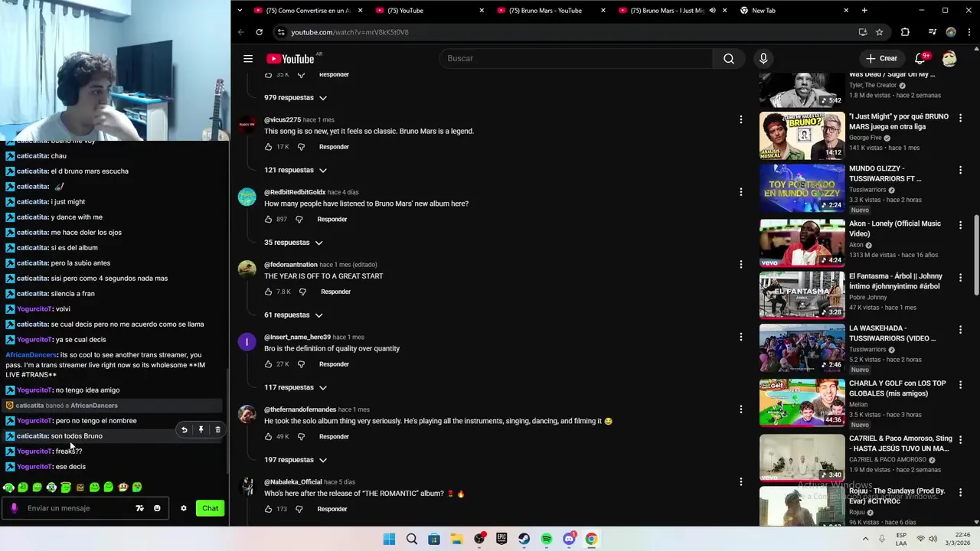Open the CA7RIEL & Paco Amoroso video title
Image resolution: width=980 pixels, height=551 pixels.
(x=900, y=444)
